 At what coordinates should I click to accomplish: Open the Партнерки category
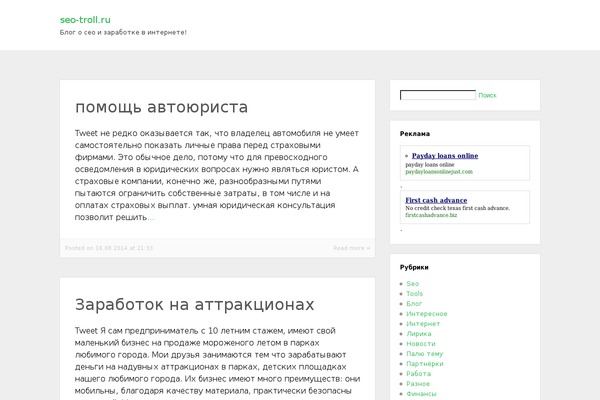[x=425, y=363]
